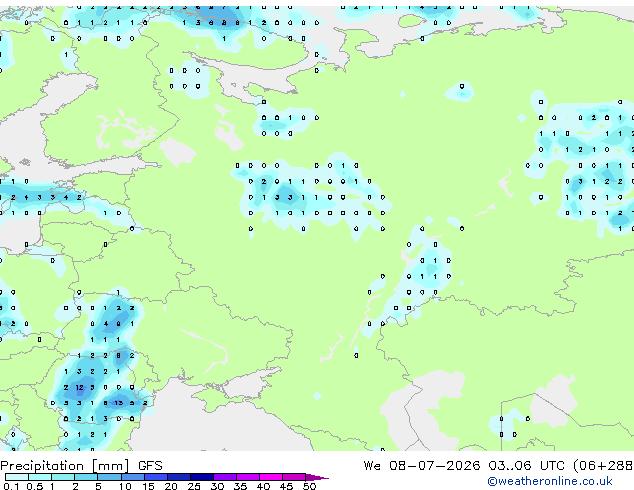Select the 2–5 mm legend color swatch
Image resolution: width=634 pixels, height=490 pixels.
point(86,477)
